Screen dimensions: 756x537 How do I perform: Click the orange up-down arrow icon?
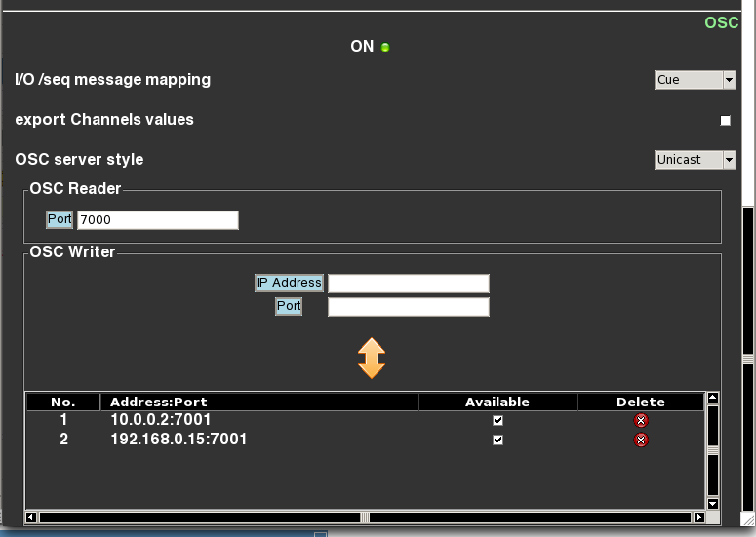pos(372,359)
